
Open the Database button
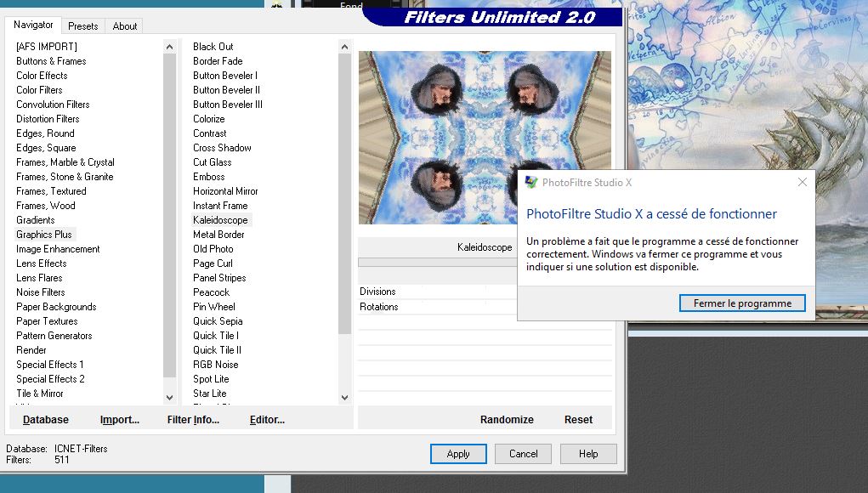point(45,419)
